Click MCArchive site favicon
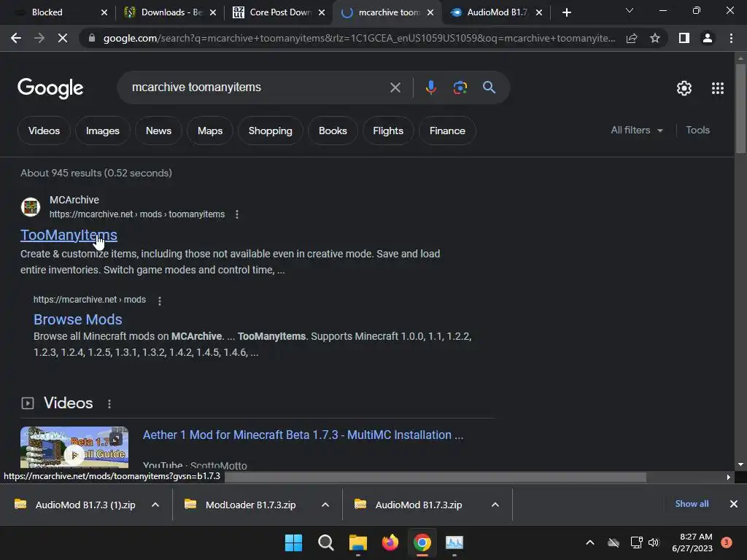This screenshot has width=747, height=560. (31, 207)
